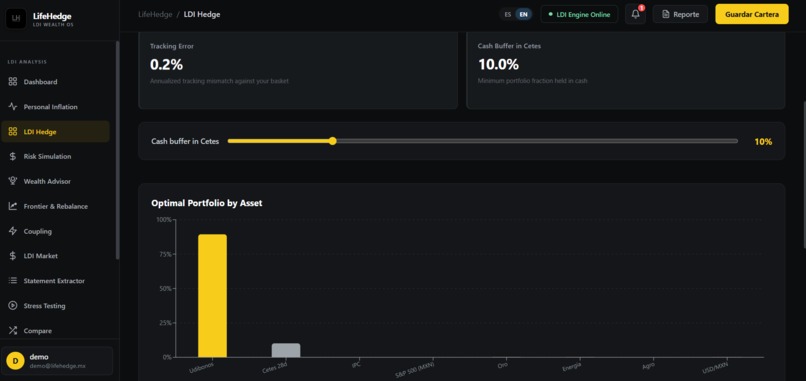Click LDI Hedge breadcrumb text

click(202, 14)
